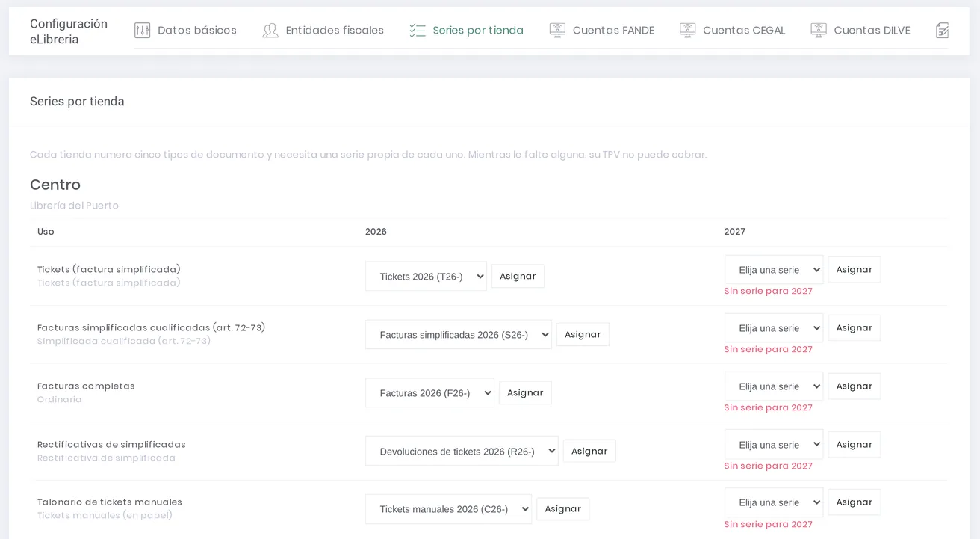Click the Centro store heading

pyautogui.click(x=55, y=185)
